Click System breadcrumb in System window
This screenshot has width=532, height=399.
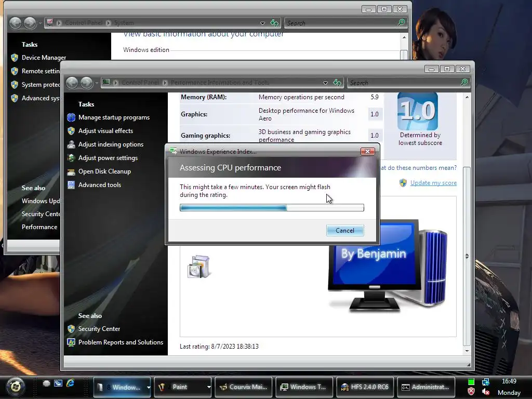(124, 23)
